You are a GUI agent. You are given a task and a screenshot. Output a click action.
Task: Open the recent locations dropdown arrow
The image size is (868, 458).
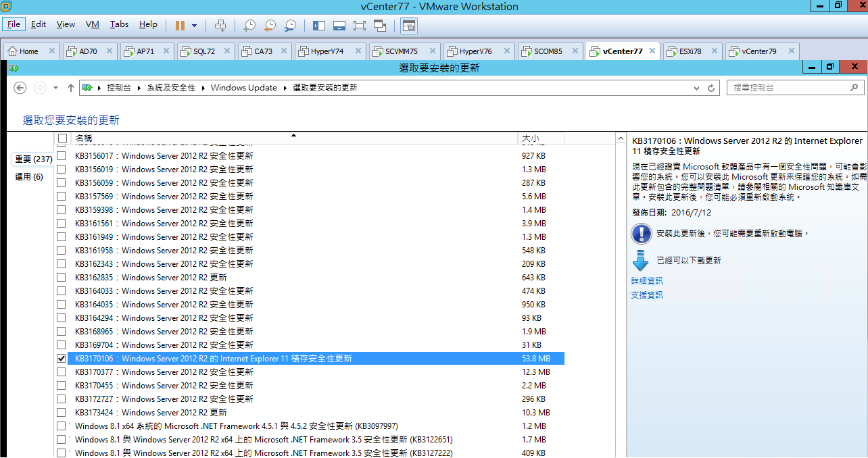pos(55,88)
